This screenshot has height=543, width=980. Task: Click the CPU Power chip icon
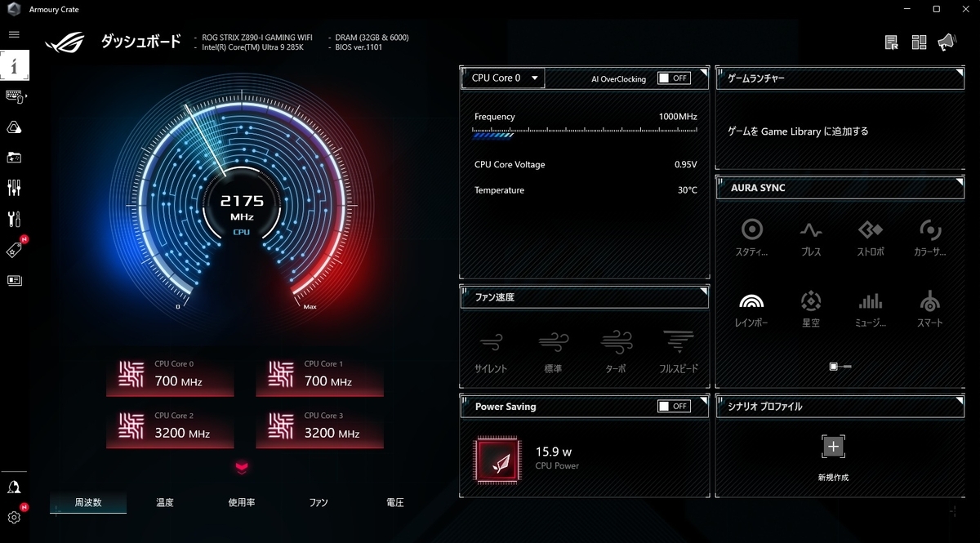pos(496,459)
